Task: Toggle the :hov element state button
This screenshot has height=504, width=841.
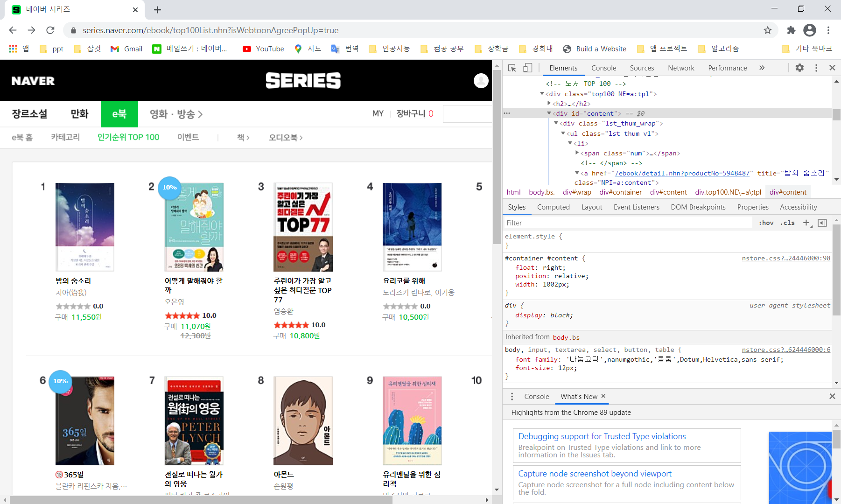Action: (x=766, y=223)
